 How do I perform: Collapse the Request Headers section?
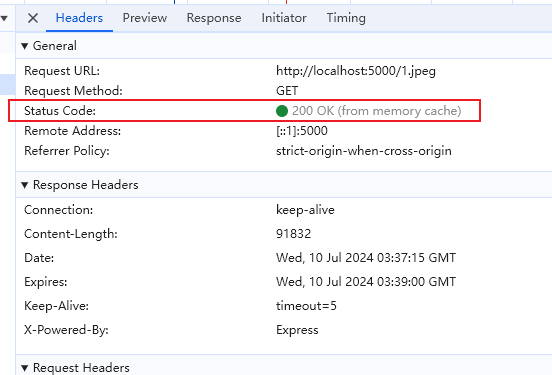click(25, 368)
